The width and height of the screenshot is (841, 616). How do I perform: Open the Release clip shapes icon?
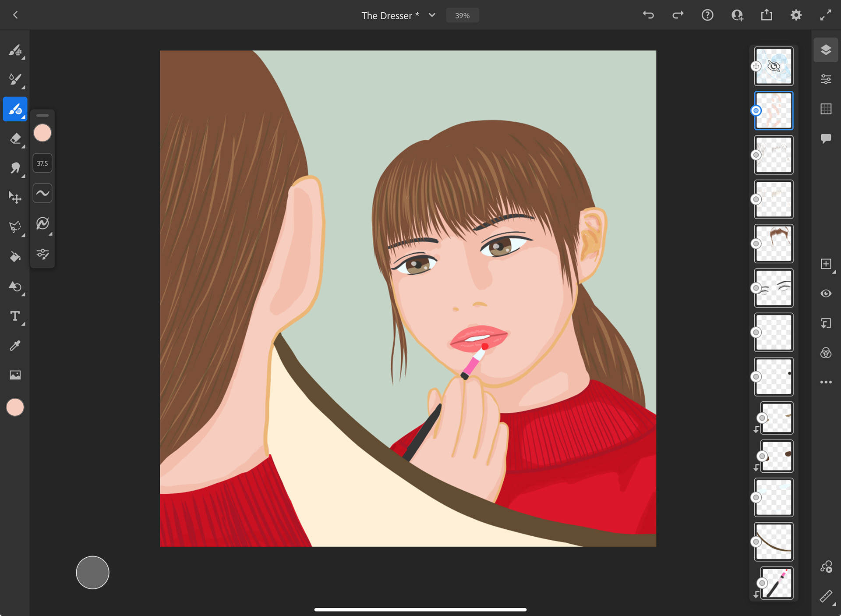tap(826, 567)
